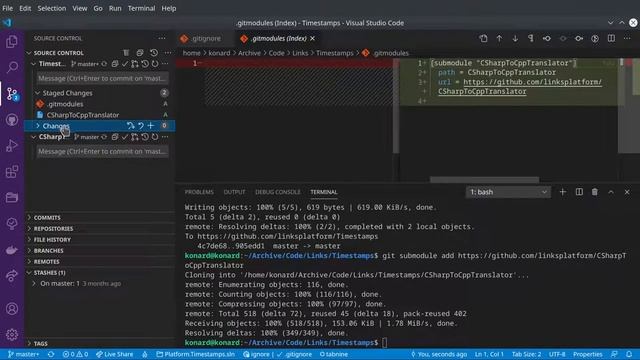Synchronize changes in Timest repository row
The image size is (640, 360).
104,64
